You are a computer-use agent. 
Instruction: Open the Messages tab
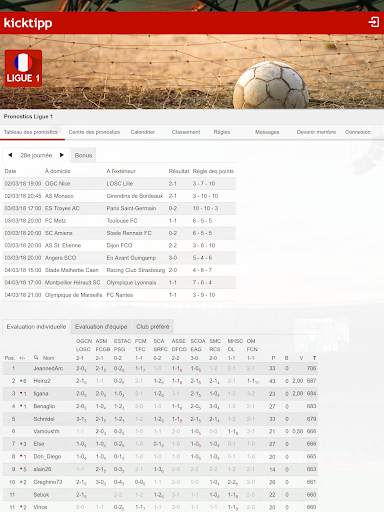coord(267,132)
